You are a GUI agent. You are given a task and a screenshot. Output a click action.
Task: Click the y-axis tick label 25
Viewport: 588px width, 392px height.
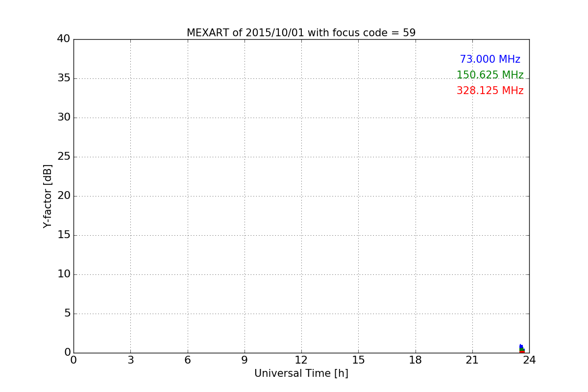click(64, 156)
